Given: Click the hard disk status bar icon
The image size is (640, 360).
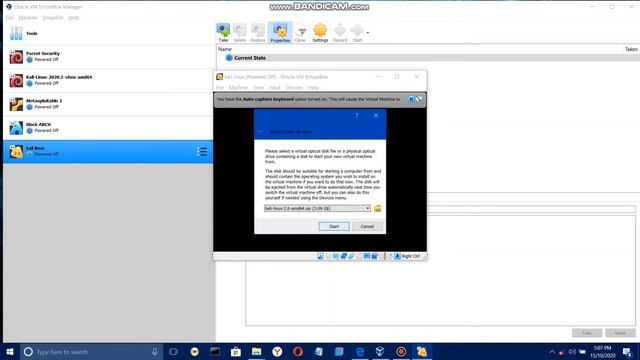Looking at the screenshot, I should click(x=320, y=256).
